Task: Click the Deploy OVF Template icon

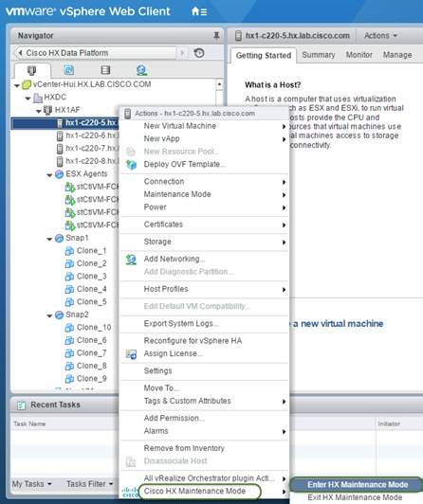Action: [x=131, y=165]
